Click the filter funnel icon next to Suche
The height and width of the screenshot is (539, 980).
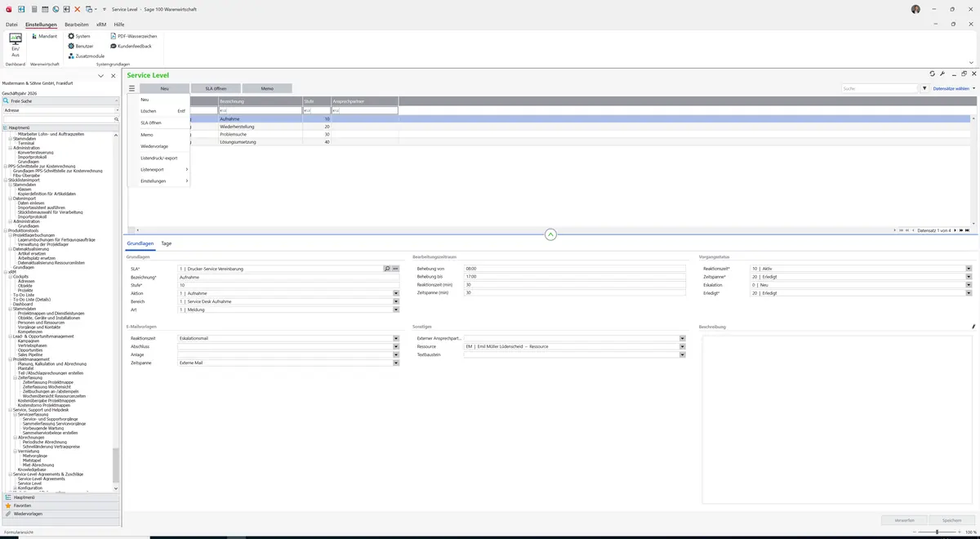pos(924,88)
